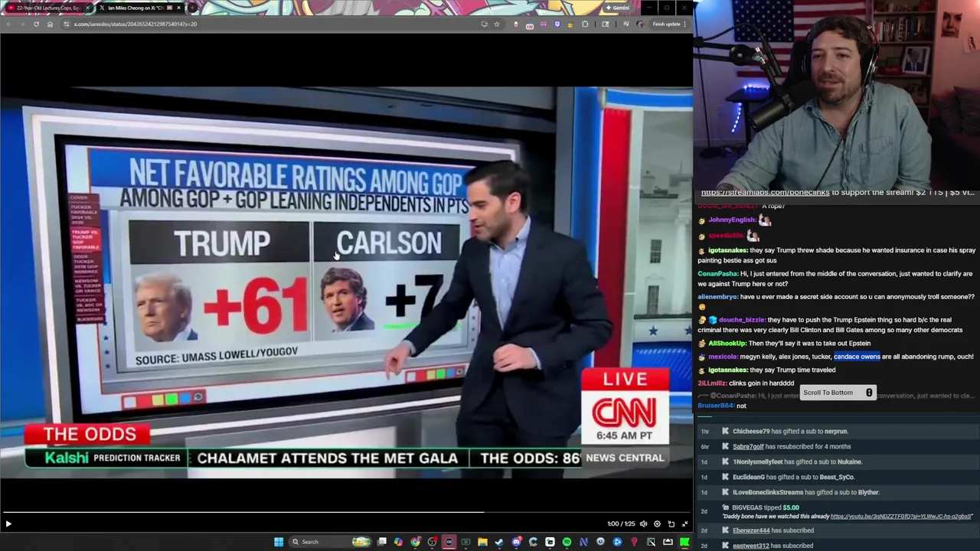
Task: Open Spotify from taskbar
Action: coord(567,542)
